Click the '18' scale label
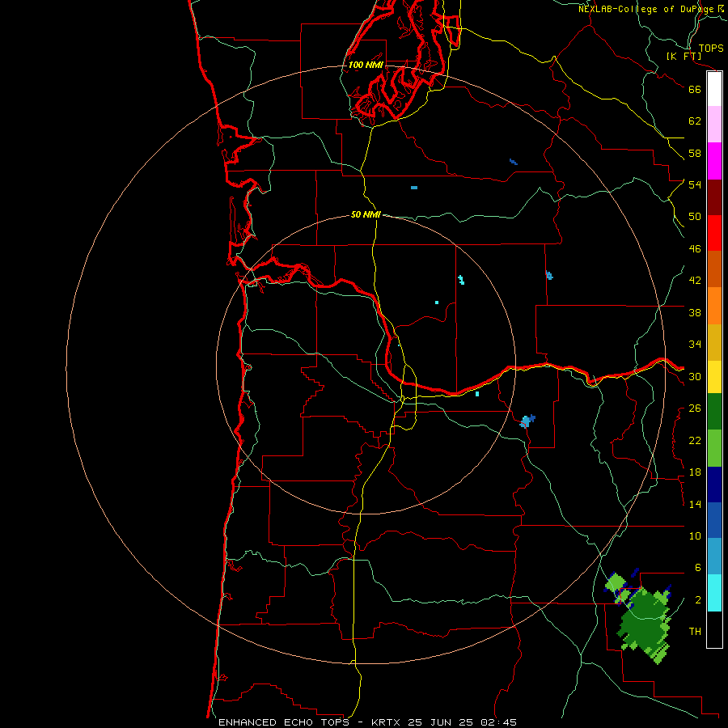 click(x=695, y=472)
